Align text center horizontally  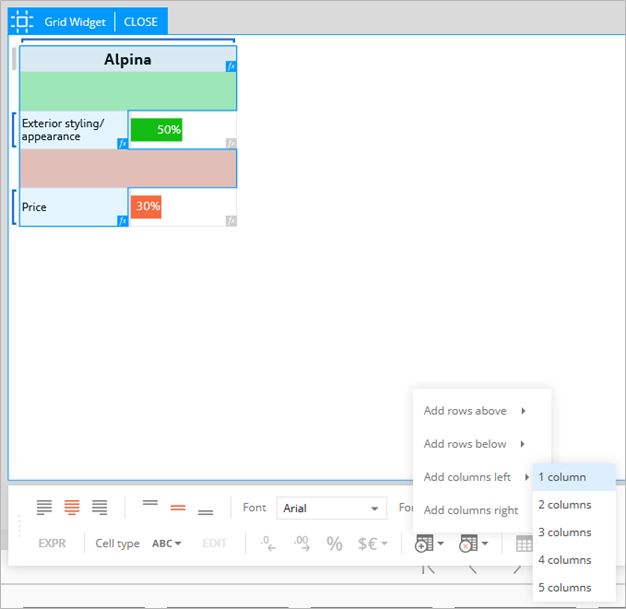coord(72,508)
